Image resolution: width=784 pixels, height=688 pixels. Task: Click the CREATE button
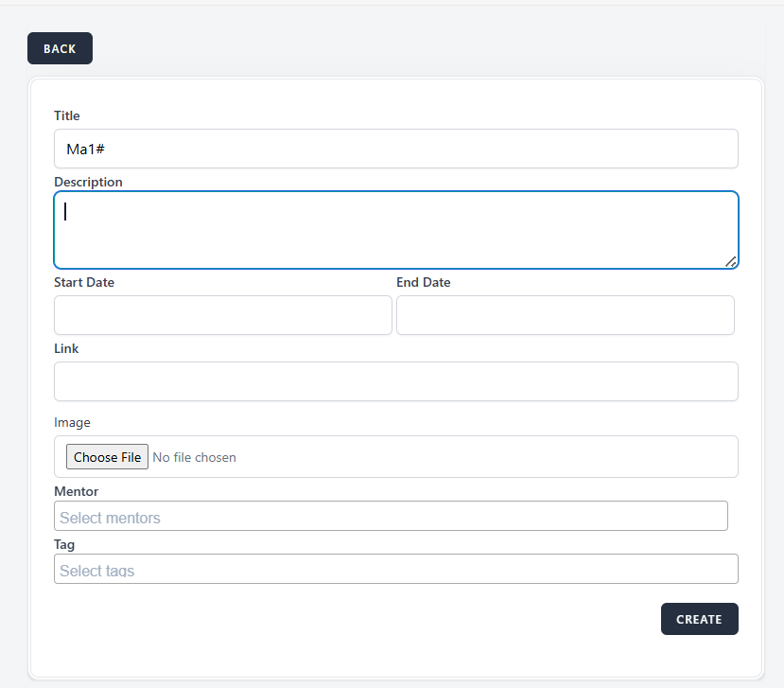pyautogui.click(x=699, y=619)
